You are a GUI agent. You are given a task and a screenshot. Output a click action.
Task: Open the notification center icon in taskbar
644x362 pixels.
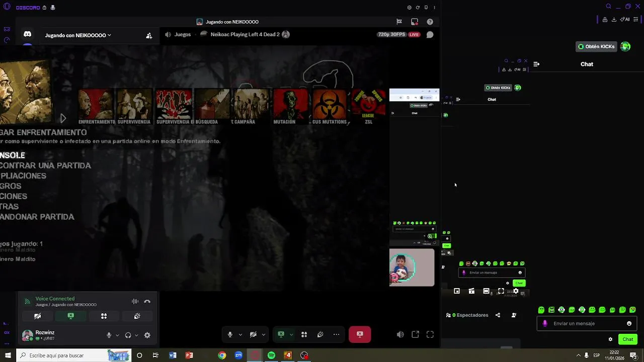click(x=633, y=355)
